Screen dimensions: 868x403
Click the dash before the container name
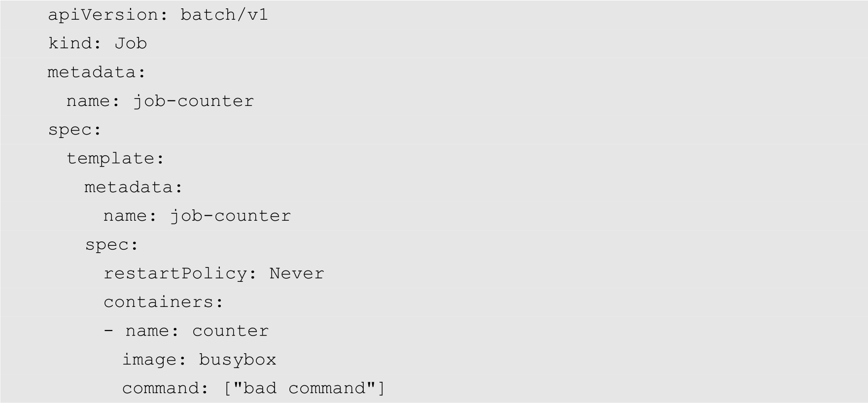[x=108, y=331]
